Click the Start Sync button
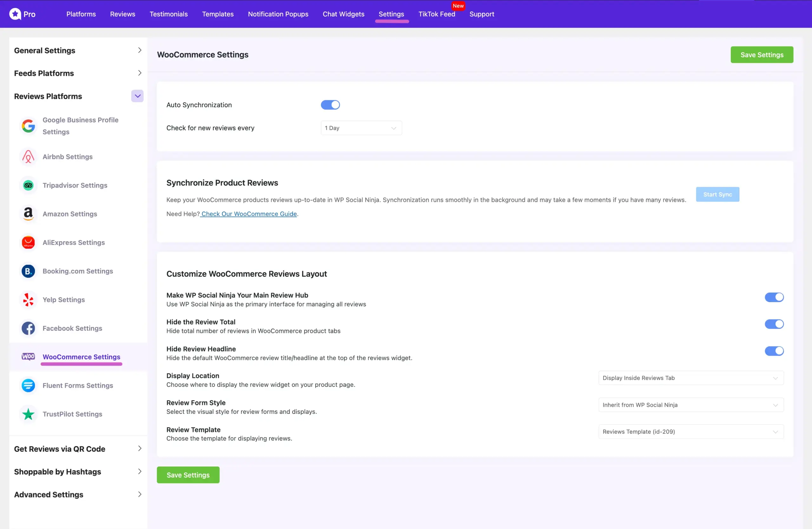 pyautogui.click(x=717, y=195)
